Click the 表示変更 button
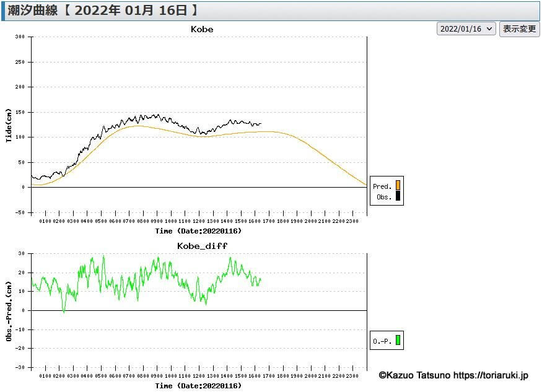 (x=519, y=29)
